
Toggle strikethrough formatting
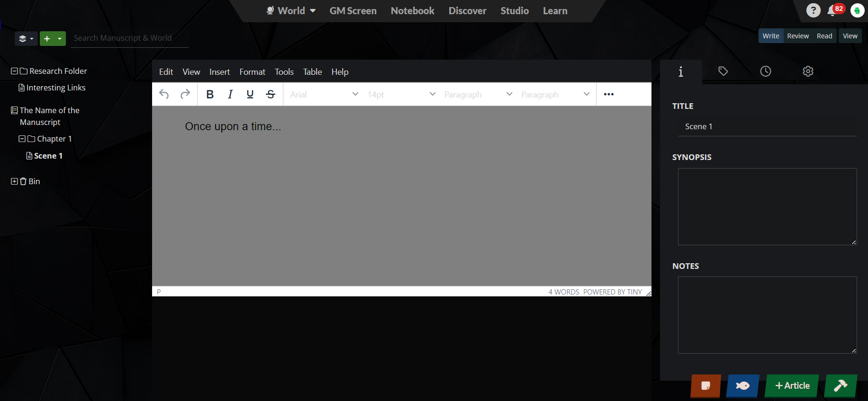[271, 94]
